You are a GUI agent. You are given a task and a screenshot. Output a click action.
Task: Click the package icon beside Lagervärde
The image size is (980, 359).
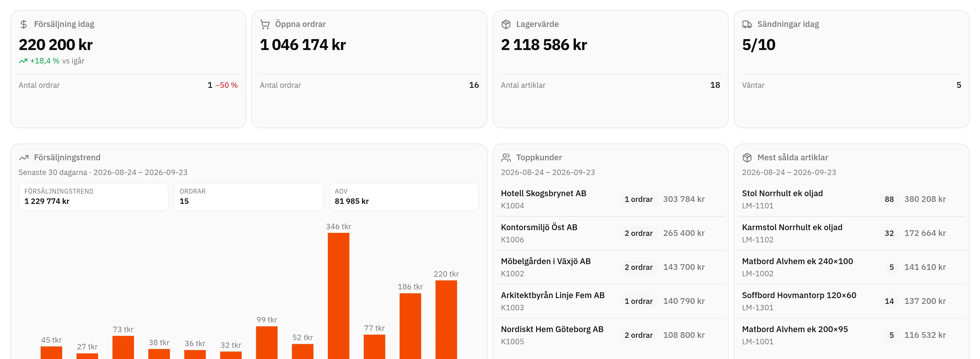(x=506, y=24)
